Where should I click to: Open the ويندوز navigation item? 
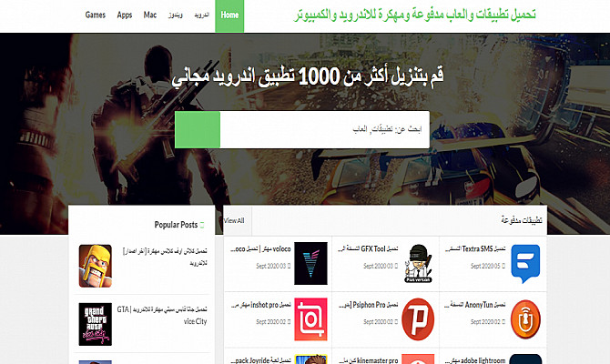176,15
